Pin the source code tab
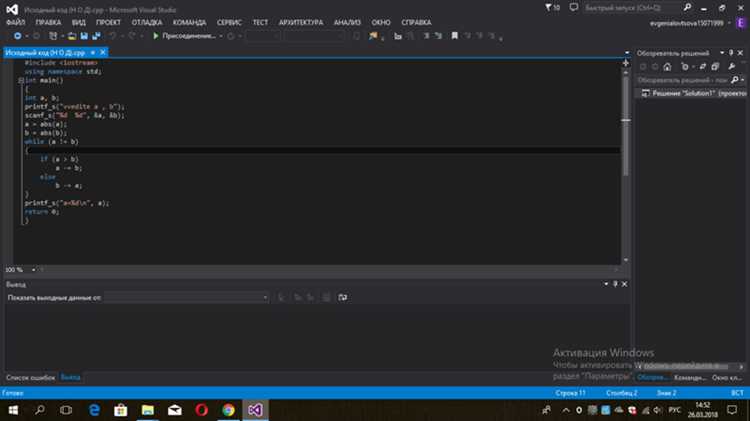The width and height of the screenshot is (750, 421). coord(93,52)
